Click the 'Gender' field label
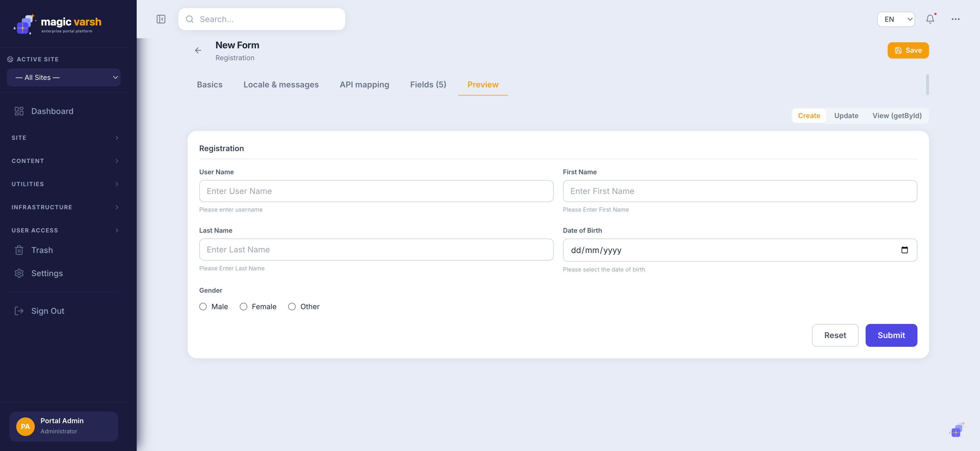980x451 pixels. (211, 290)
